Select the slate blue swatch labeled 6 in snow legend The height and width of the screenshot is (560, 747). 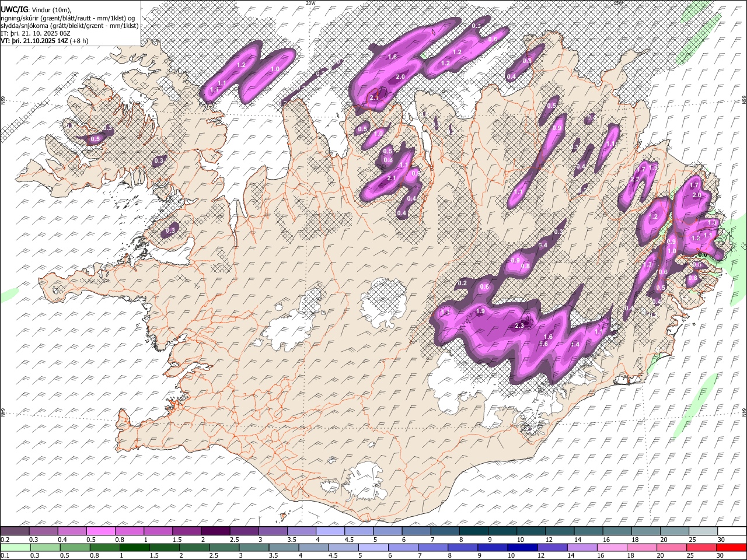416,531
